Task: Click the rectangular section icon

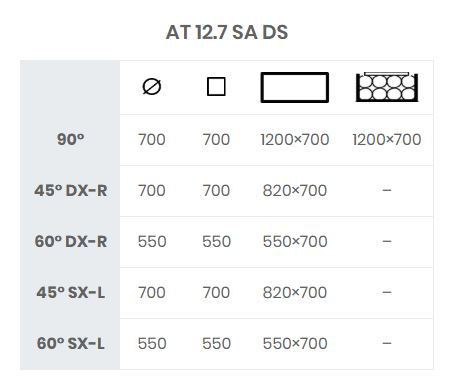Action: (295, 87)
